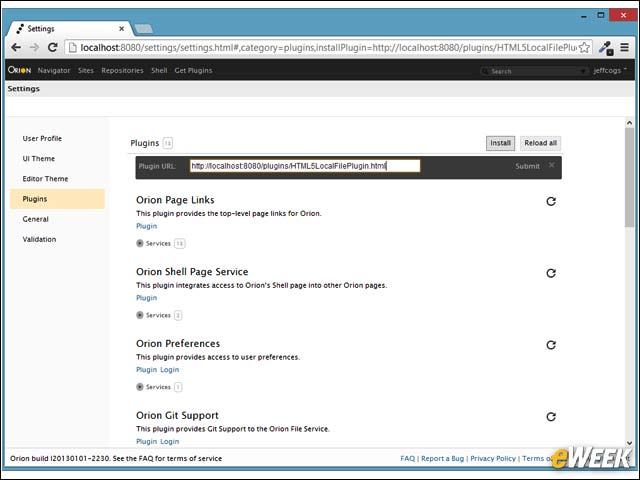Open Get Plugins from the top bar
Viewport: 640px width, 480px height.
(x=193, y=71)
